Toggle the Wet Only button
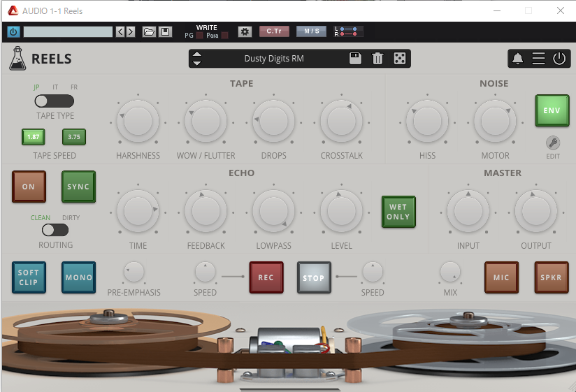 click(398, 212)
